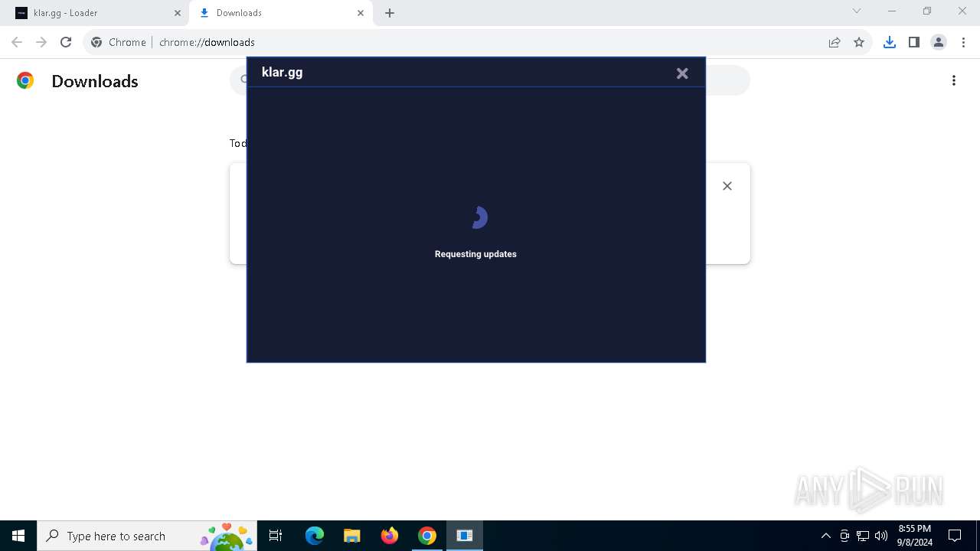This screenshot has width=980, height=551.
Task: Close the Downloads tab
Action: tap(361, 13)
